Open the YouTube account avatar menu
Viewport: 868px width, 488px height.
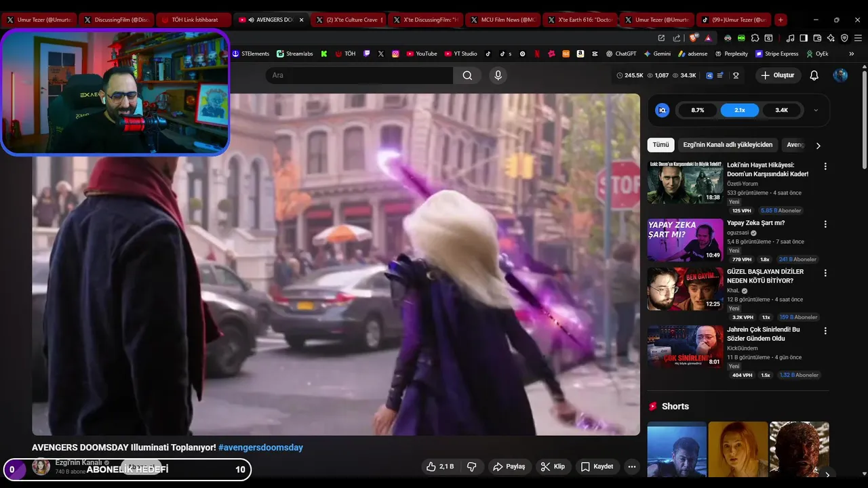(840, 75)
